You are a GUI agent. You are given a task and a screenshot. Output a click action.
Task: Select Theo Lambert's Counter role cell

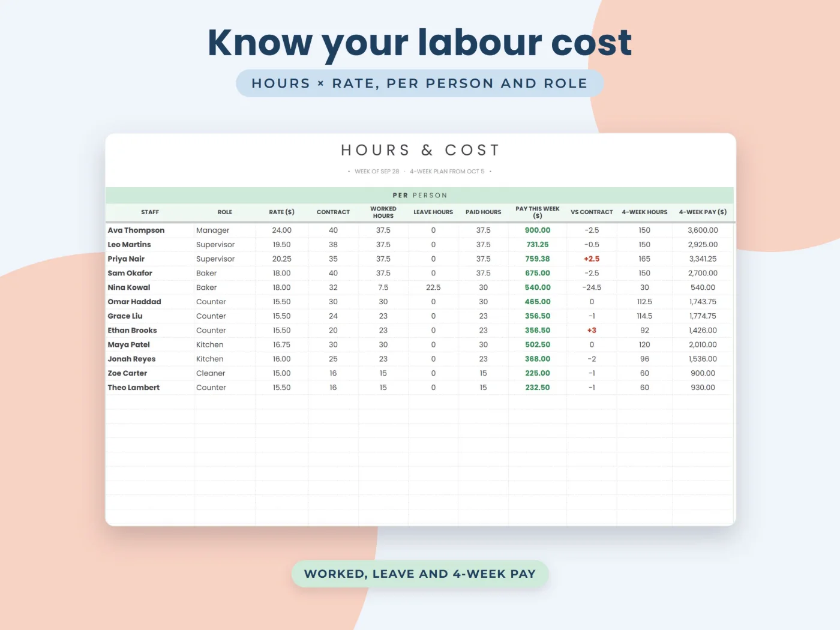pyautogui.click(x=225, y=388)
